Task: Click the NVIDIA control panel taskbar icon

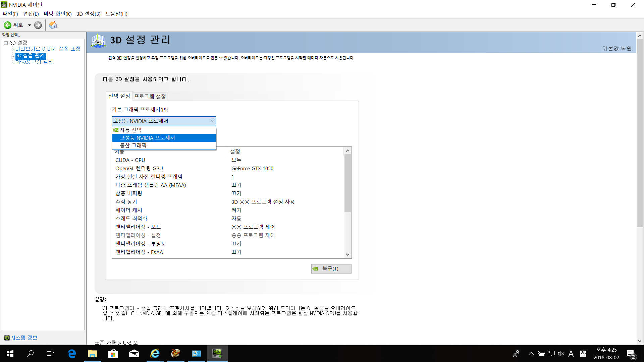Action: coord(217,354)
